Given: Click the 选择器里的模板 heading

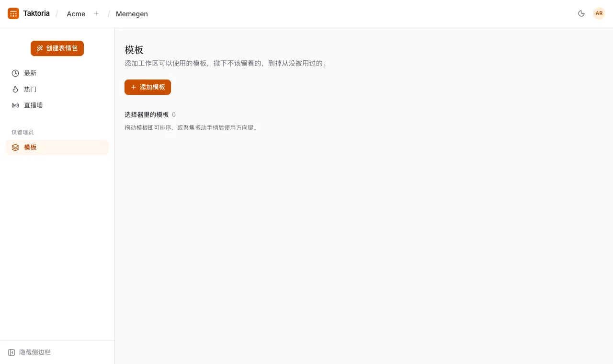Looking at the screenshot, I should (147, 115).
